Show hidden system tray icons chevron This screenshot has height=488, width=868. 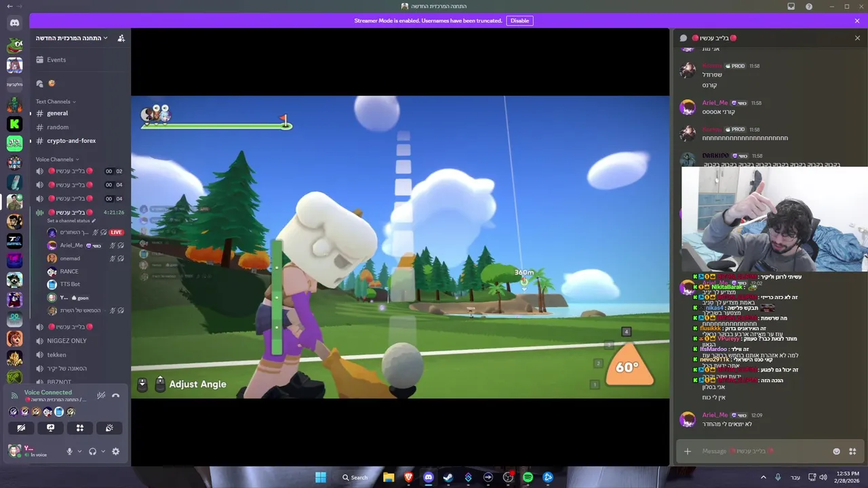(763, 477)
